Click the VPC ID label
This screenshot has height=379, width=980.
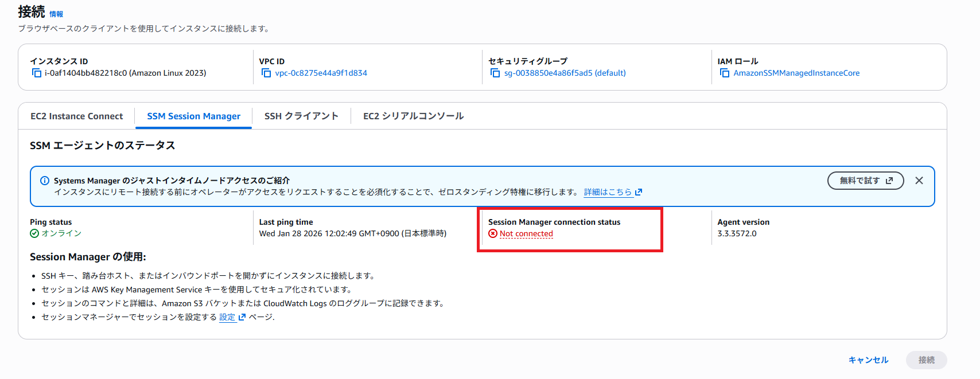pyautogui.click(x=272, y=61)
